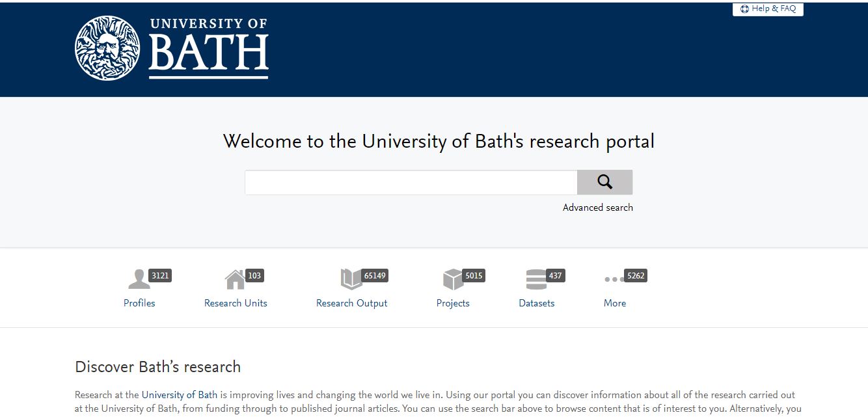Screen dimensions: 868x417
Task: Select the Research Output text label
Action: coord(351,303)
